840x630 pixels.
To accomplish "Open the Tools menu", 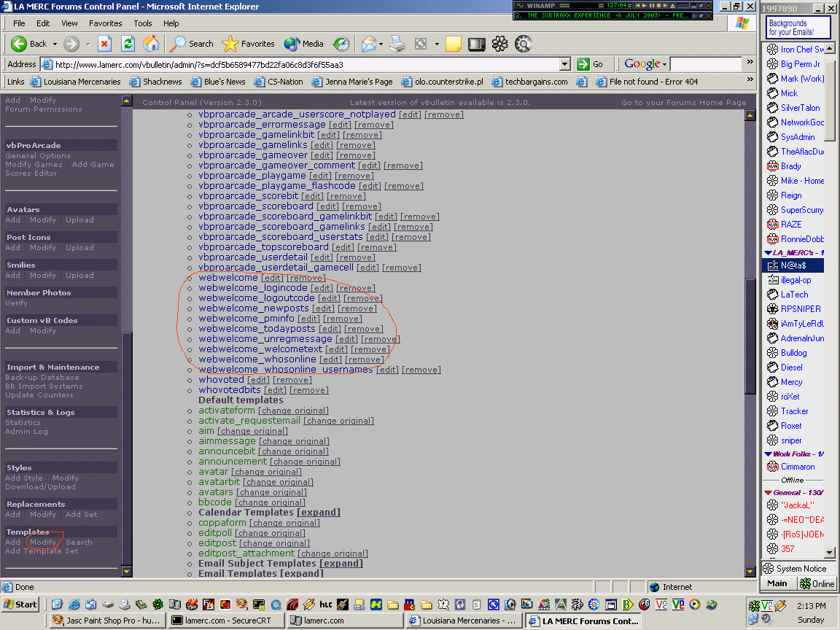I will coord(143,23).
